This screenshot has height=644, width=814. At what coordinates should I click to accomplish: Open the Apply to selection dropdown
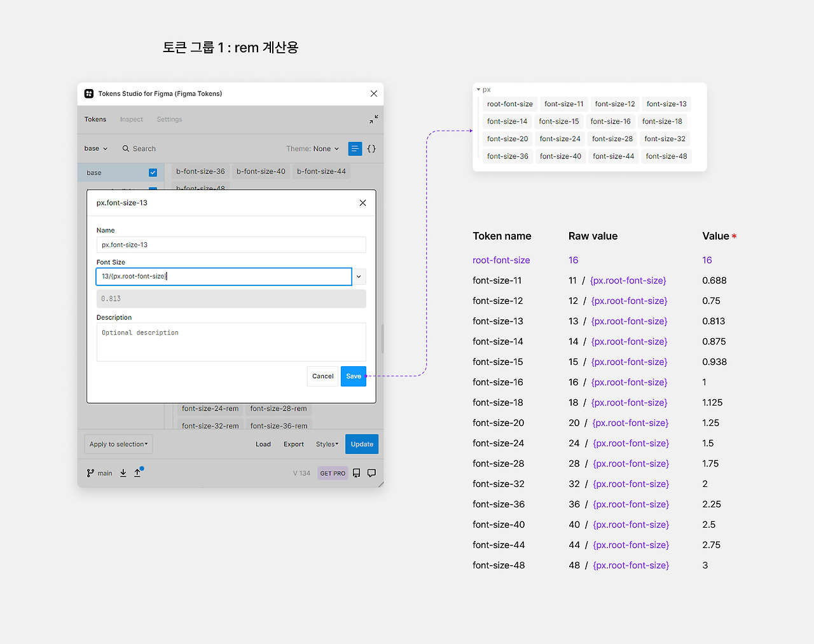[119, 444]
